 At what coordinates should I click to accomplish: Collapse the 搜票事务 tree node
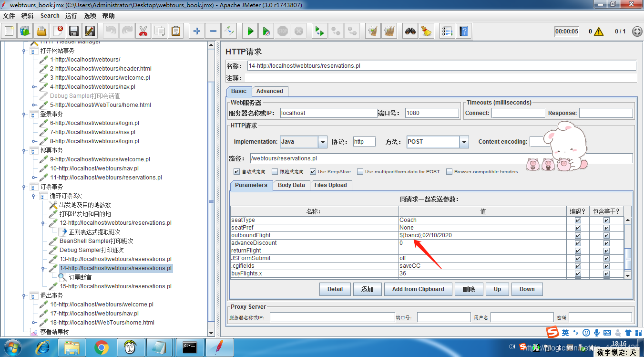pos(24,151)
